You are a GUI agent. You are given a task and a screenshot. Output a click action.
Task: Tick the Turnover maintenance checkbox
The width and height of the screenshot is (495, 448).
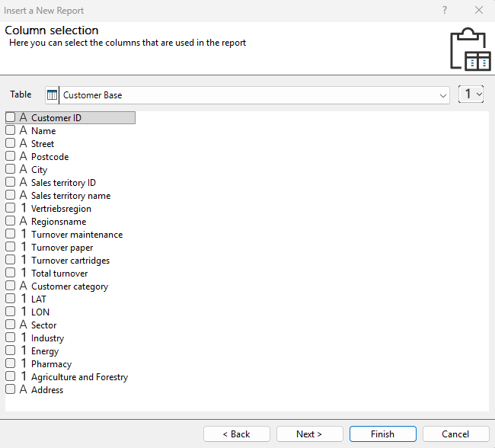pos(10,234)
